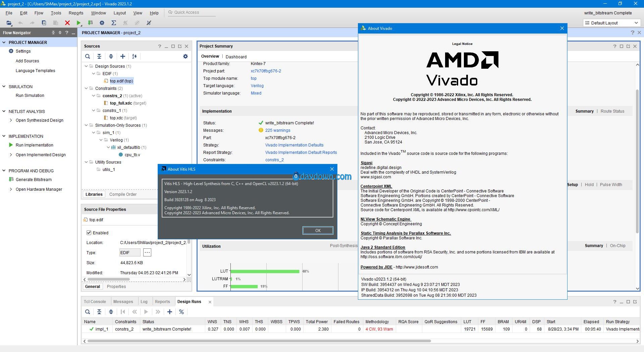The width and height of the screenshot is (644, 352).
Task: Collapse the PROJECT MANAGER section
Action: [x=4, y=42]
